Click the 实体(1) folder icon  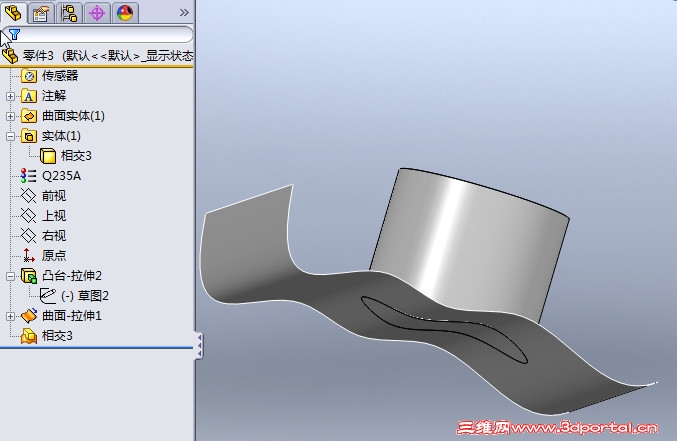click(29, 136)
